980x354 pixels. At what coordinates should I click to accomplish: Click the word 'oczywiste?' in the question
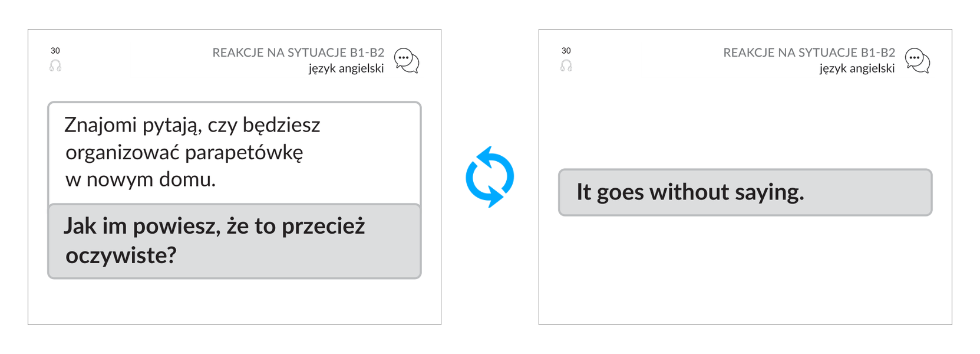(121, 255)
